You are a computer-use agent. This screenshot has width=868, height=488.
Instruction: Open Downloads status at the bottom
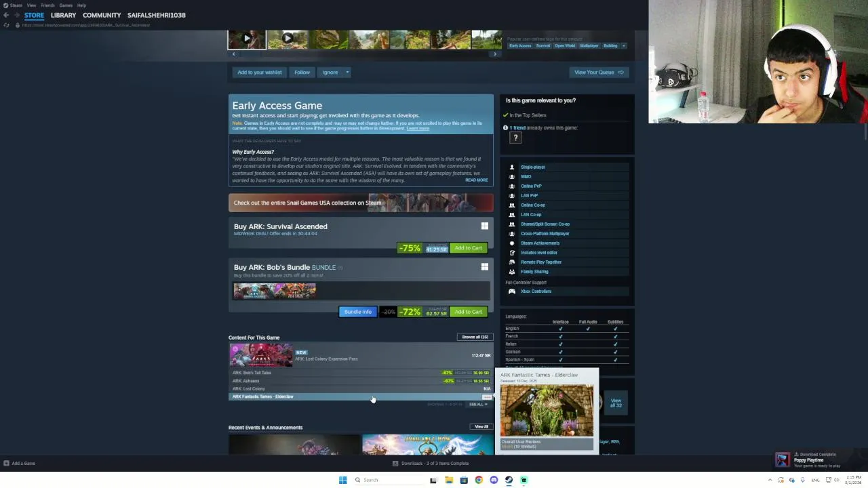click(431, 464)
